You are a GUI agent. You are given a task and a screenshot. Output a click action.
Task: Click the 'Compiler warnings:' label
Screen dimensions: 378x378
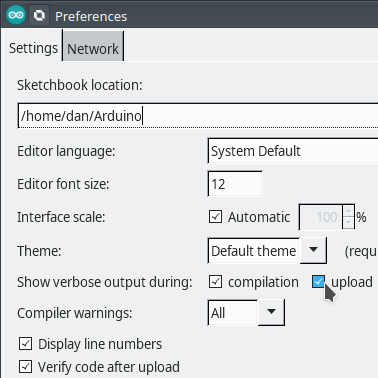pos(75,313)
